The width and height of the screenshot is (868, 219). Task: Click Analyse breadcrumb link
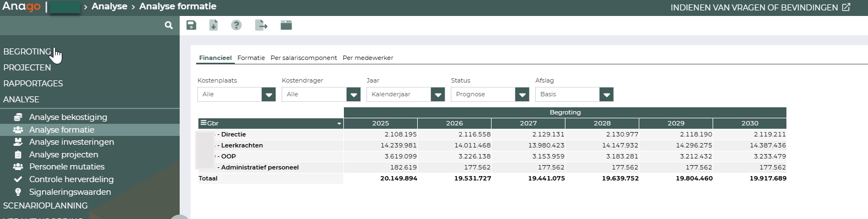(109, 7)
